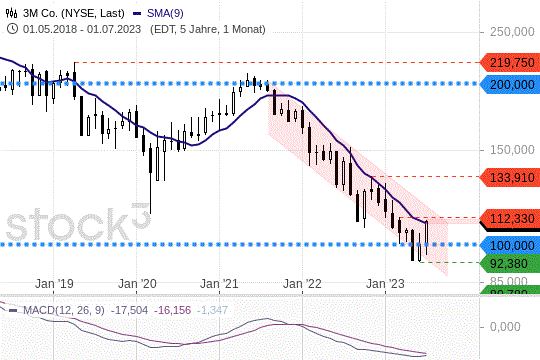Click the clock icon beside date range
This screenshot has height=360, width=540.
click(x=12, y=29)
